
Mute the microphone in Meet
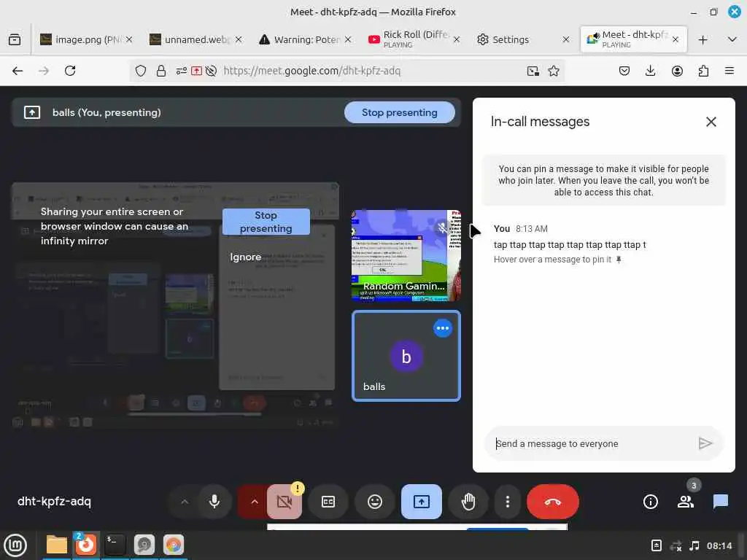(214, 502)
